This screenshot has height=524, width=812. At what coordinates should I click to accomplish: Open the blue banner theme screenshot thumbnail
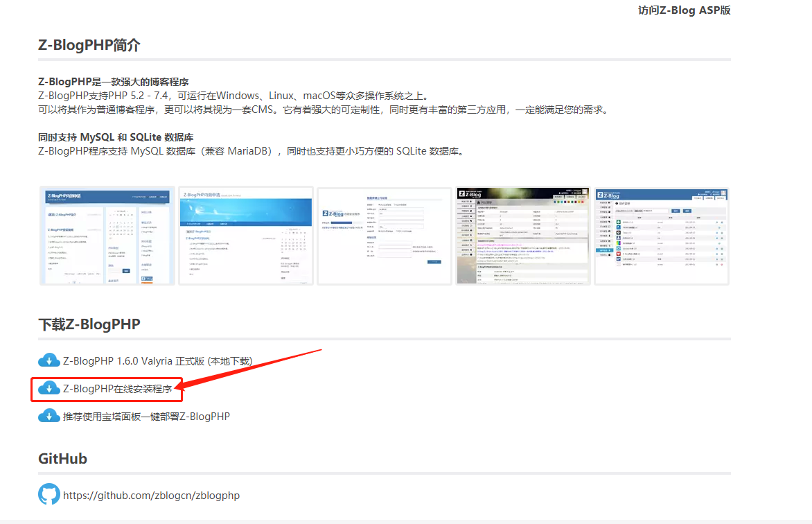246,236
